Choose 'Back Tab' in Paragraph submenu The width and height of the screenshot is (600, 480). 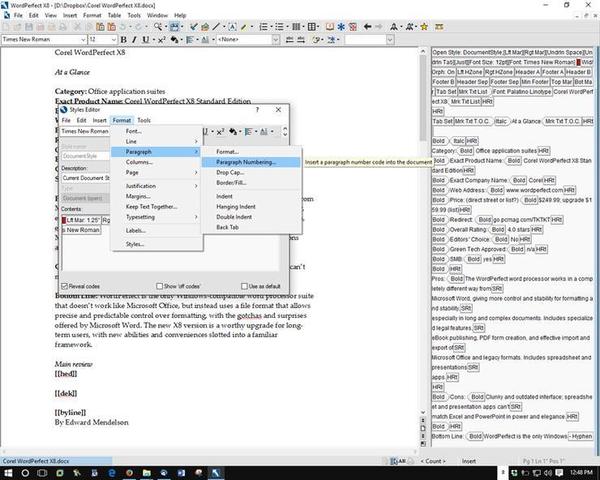click(251, 227)
